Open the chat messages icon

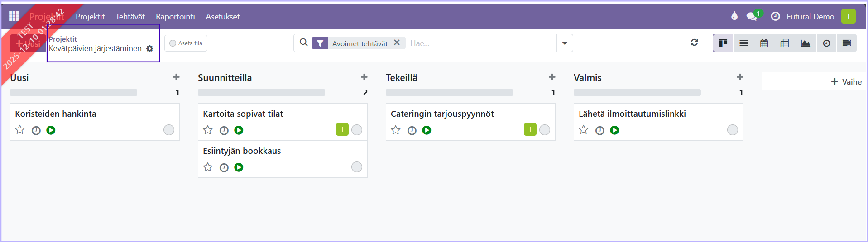pyautogui.click(x=752, y=17)
